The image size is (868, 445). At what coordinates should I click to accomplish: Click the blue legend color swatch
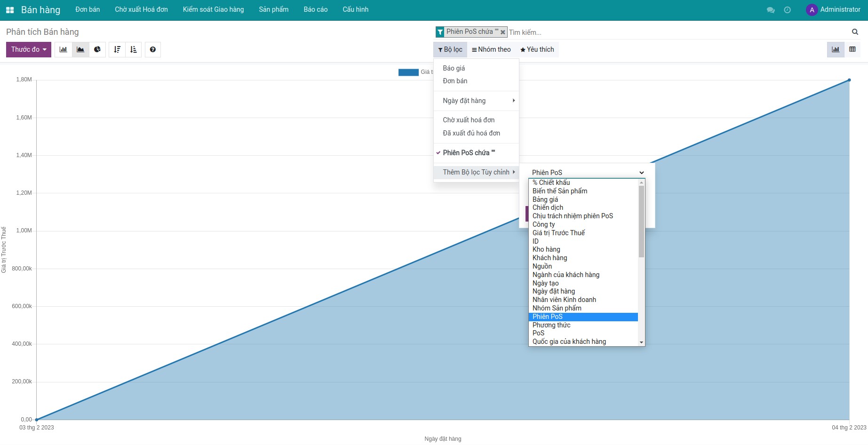408,72
